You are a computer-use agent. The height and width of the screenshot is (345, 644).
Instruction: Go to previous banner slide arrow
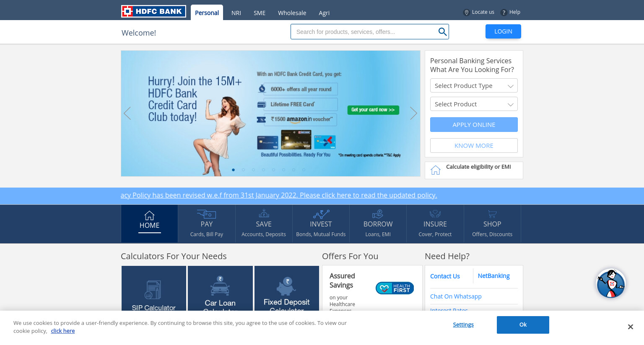click(x=127, y=113)
